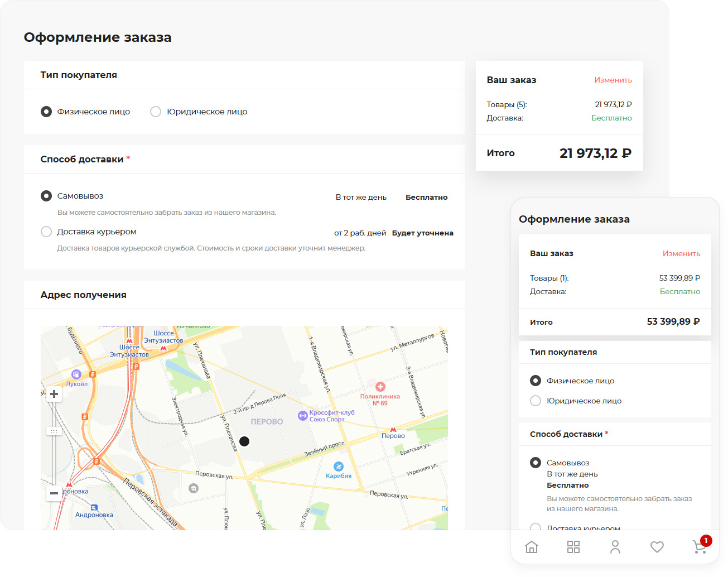Click the ПЕРОВО district label on map
The height and width of the screenshot is (577, 728).
click(x=267, y=421)
